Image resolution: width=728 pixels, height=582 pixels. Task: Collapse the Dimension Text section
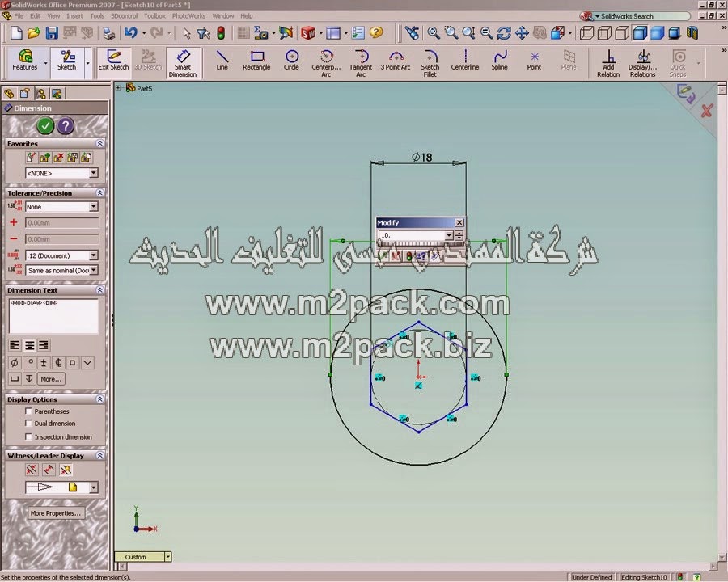click(x=99, y=290)
